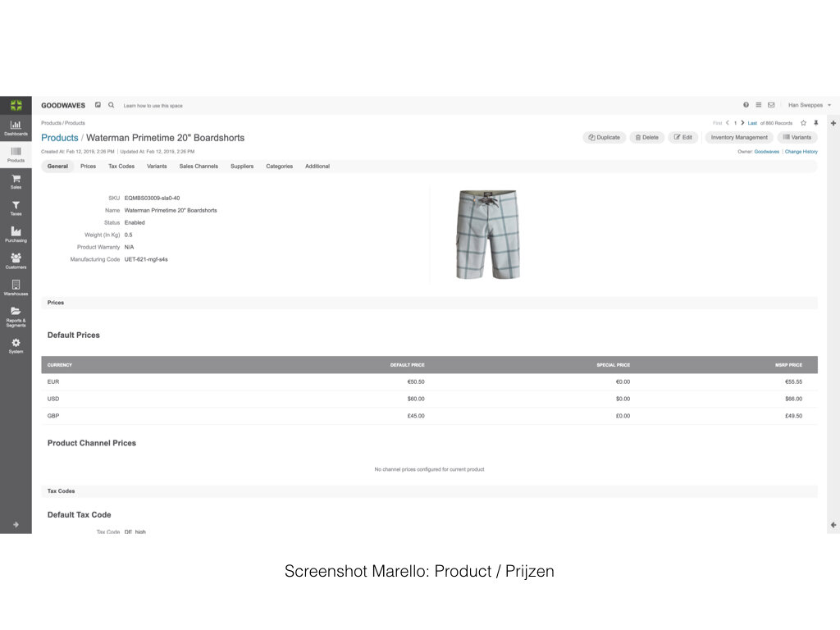Switch to the Sales Channels tab
This screenshot has height=630, width=840.
(x=199, y=167)
